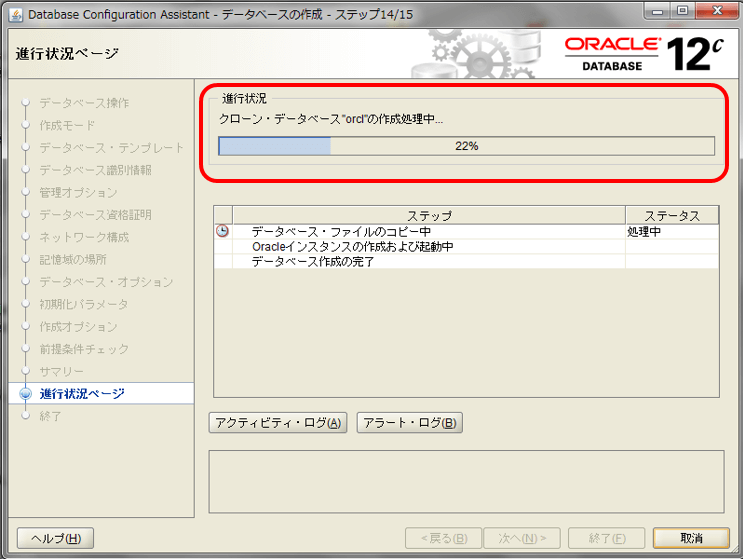The image size is (743, 559).
Task: Click row Oracleインスタンスの作成および起動中
Action: click(466, 246)
